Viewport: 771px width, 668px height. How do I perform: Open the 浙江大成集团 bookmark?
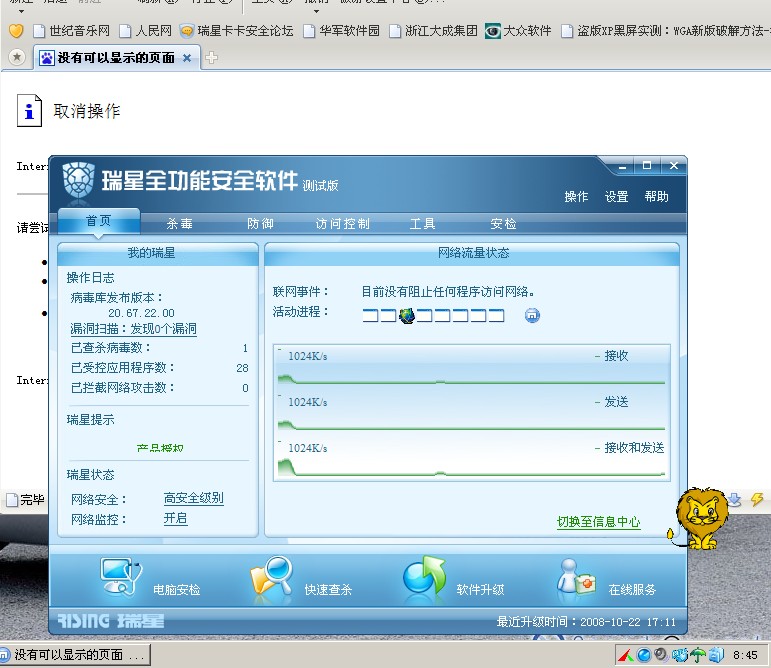pyautogui.click(x=434, y=31)
